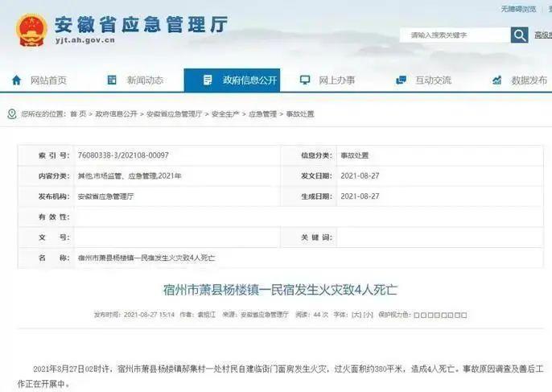Increase font size with [大] button
This screenshot has width=552, height=392.
(x=356, y=315)
